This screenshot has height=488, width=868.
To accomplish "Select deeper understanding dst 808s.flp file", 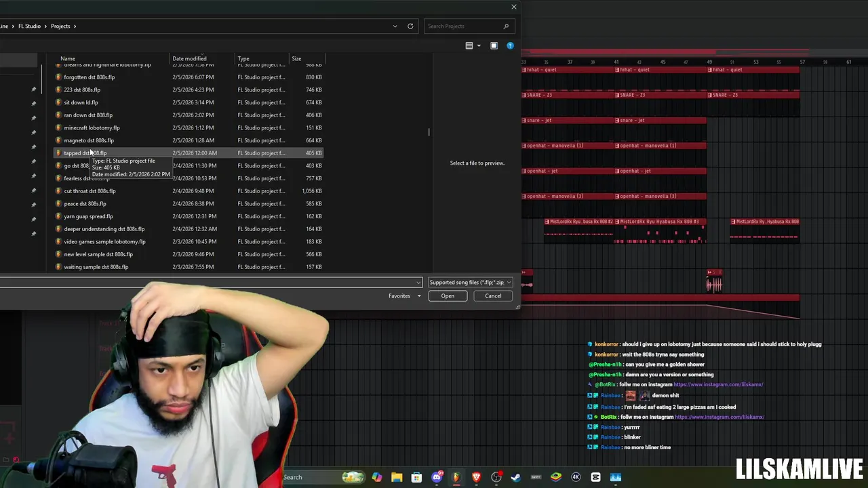I will [188, 228].
